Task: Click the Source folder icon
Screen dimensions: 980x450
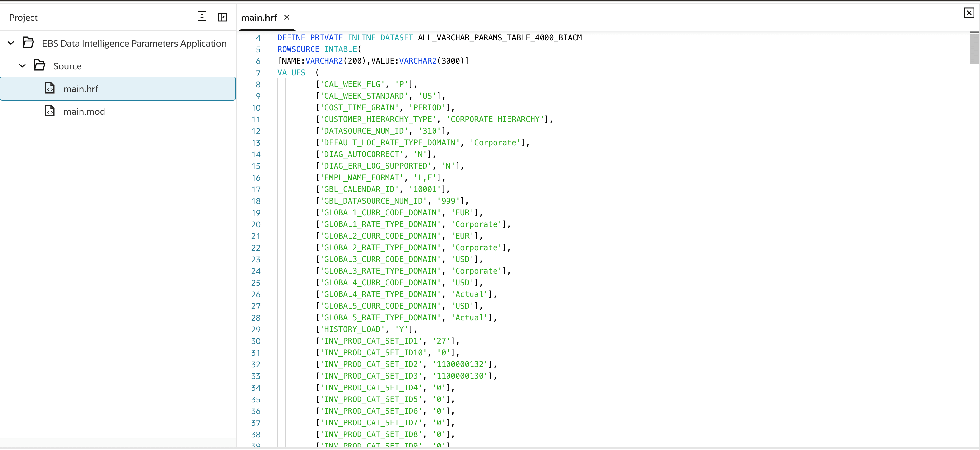Action: (x=40, y=66)
